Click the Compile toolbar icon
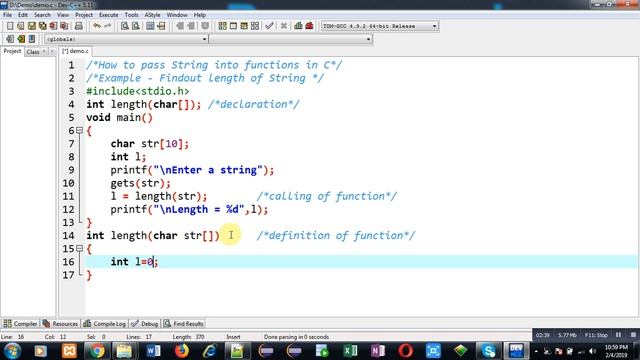 coord(222,26)
